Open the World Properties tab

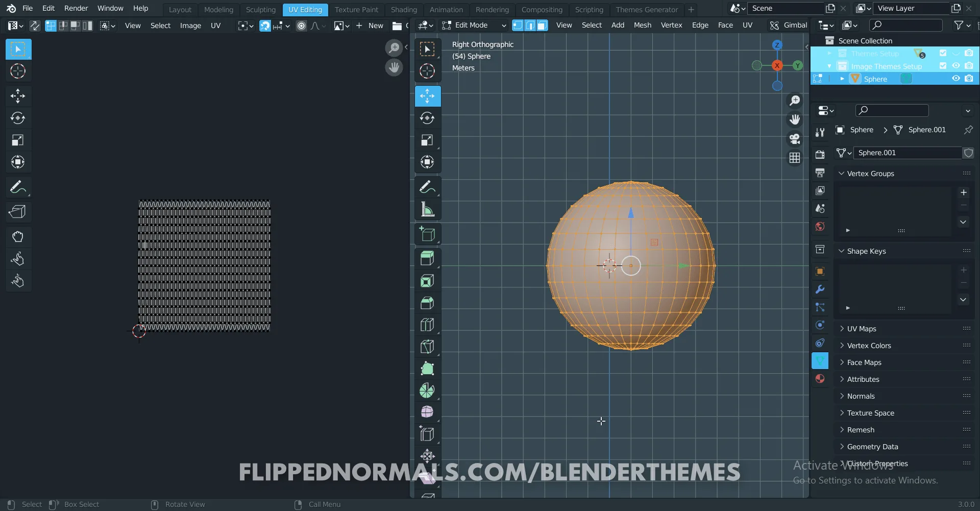(820, 226)
